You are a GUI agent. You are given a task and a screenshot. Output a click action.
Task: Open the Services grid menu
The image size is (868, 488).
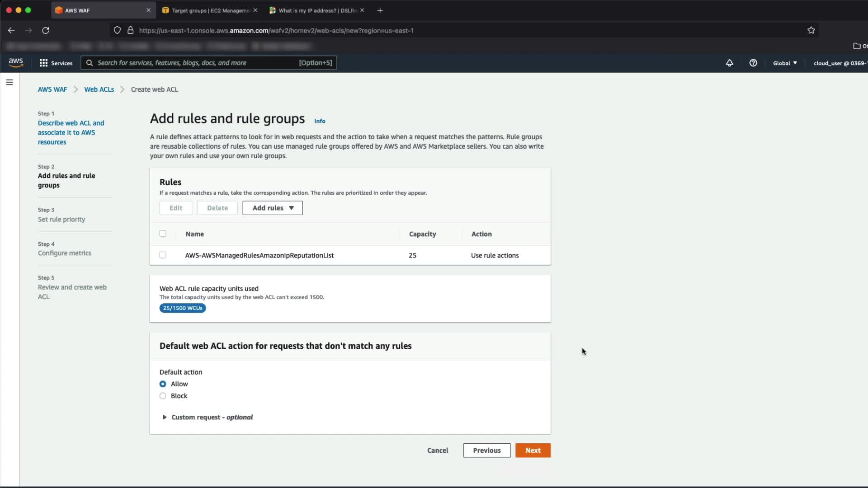(x=56, y=63)
